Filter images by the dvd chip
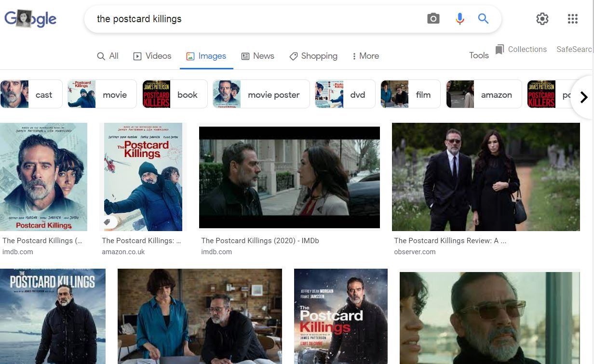This screenshot has height=364, width=594. point(345,94)
